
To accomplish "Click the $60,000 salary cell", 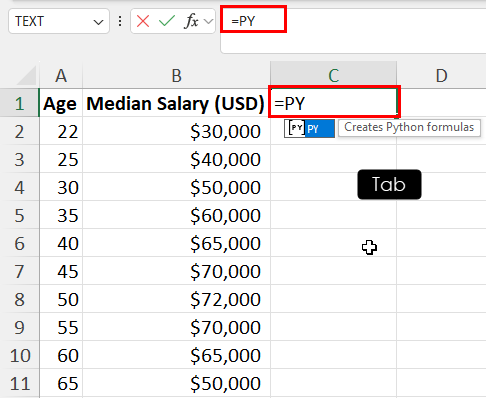I will click(x=176, y=215).
